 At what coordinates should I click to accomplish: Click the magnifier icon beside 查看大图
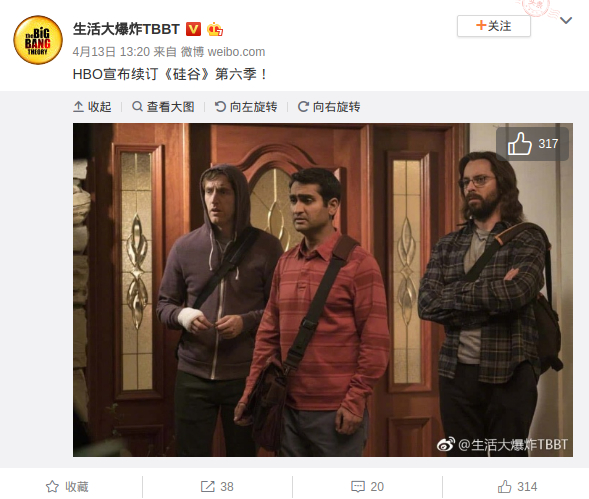pyautogui.click(x=137, y=107)
